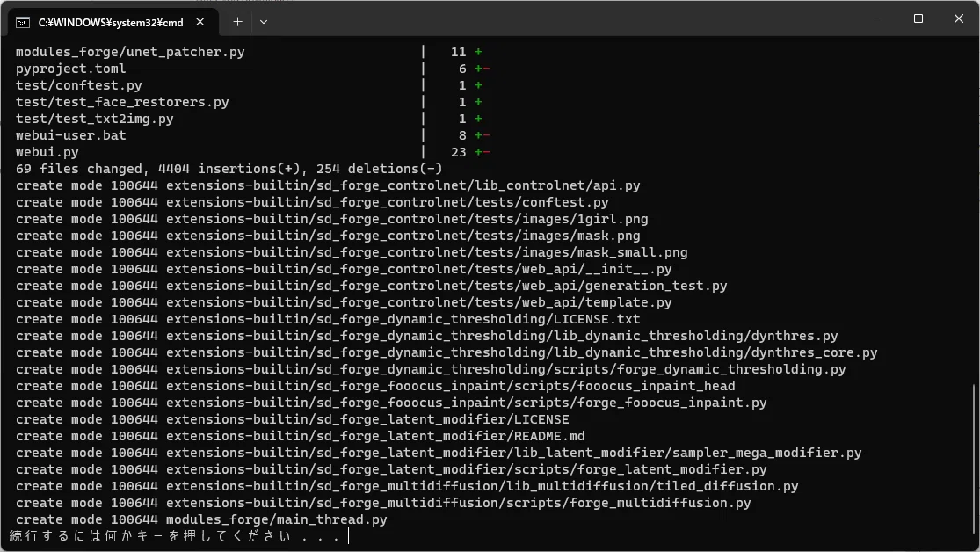Click line ending controlnet/tests/conftest.py
980x552 pixels.
pyautogui.click(x=312, y=202)
